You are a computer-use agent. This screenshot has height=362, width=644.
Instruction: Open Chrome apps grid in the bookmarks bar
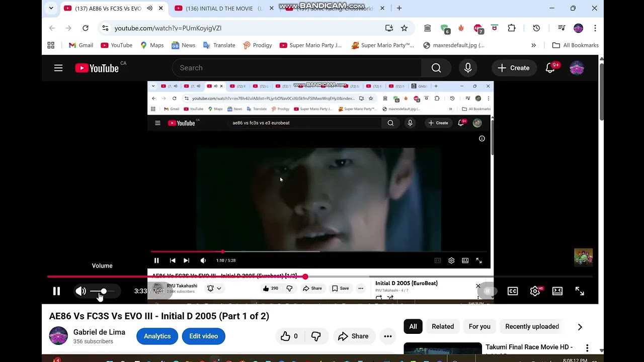pos(51,45)
